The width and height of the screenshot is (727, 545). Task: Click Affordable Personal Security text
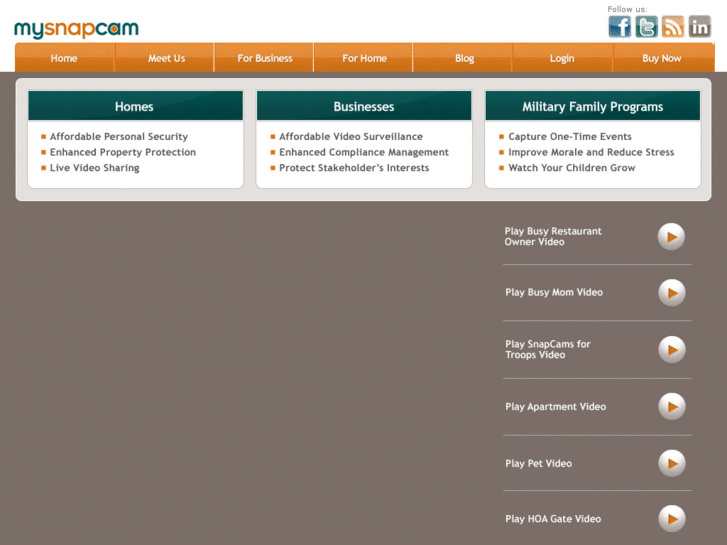[119, 136]
